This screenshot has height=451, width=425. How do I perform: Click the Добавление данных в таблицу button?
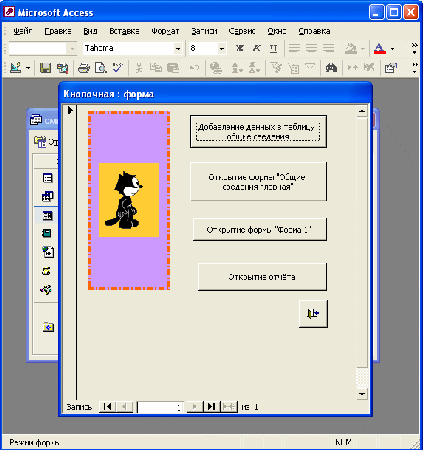point(258,132)
